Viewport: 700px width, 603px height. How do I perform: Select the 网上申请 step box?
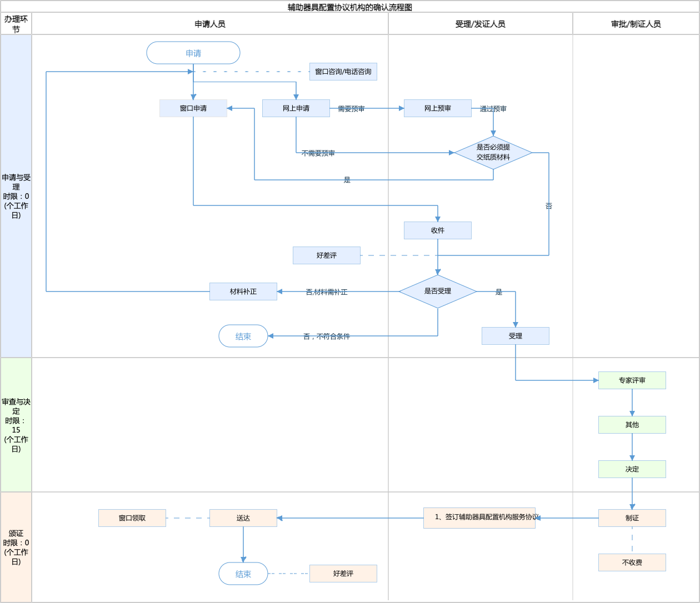pos(296,108)
